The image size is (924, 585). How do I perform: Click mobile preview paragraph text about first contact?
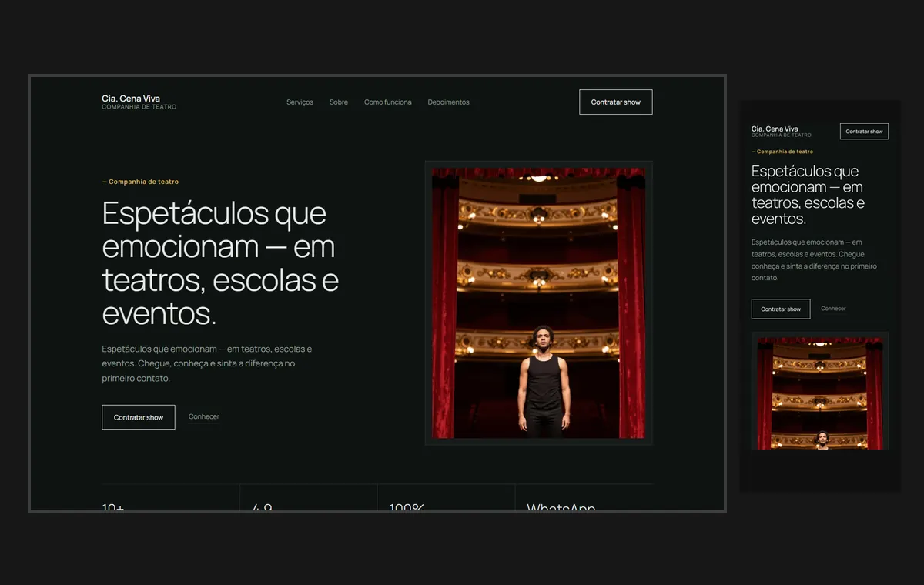click(x=815, y=260)
